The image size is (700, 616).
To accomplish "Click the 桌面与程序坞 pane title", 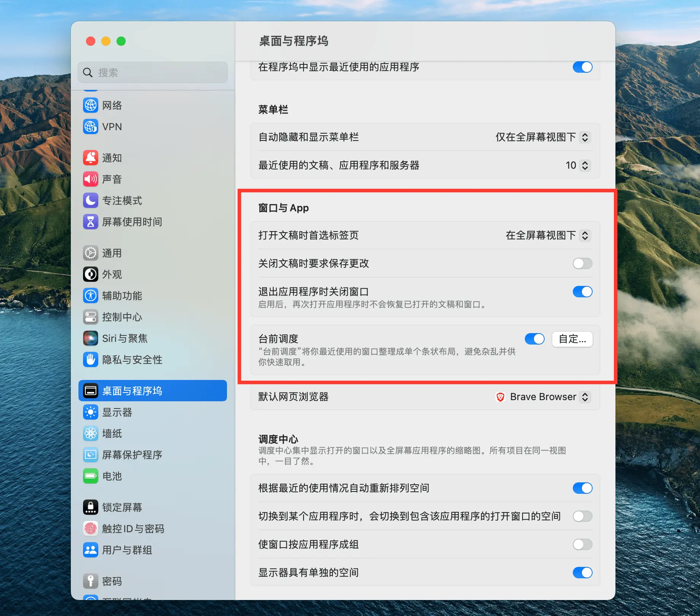I will [294, 41].
